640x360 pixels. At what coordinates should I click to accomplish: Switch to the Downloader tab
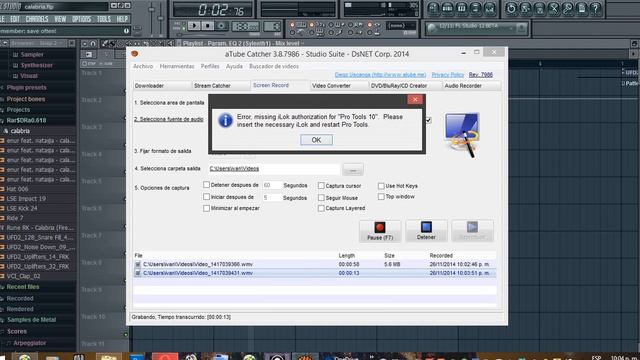point(162,86)
